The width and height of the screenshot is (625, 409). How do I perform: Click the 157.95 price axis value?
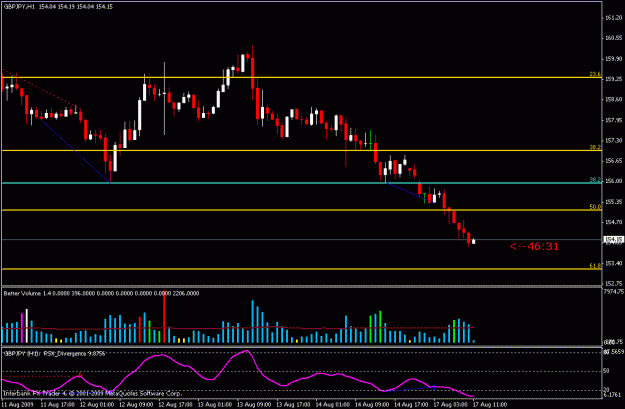coord(613,120)
